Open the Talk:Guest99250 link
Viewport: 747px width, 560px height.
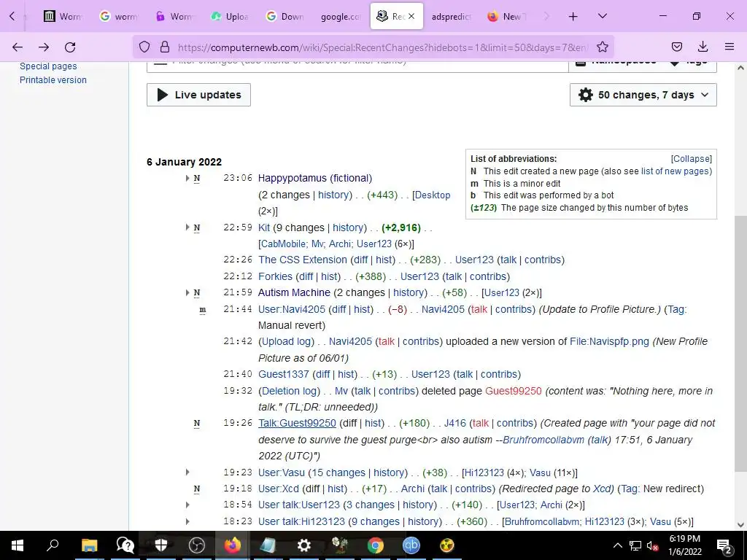click(x=298, y=423)
